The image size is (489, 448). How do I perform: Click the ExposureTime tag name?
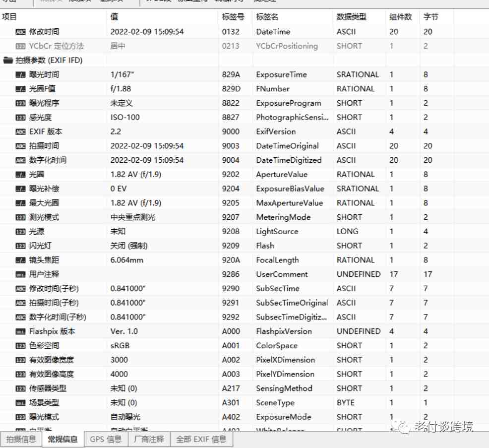pos(282,74)
